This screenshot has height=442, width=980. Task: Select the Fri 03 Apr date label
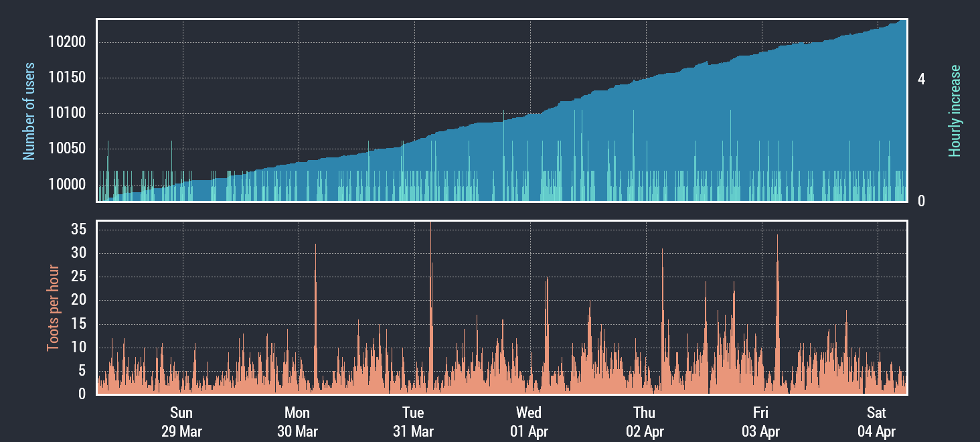(x=760, y=422)
